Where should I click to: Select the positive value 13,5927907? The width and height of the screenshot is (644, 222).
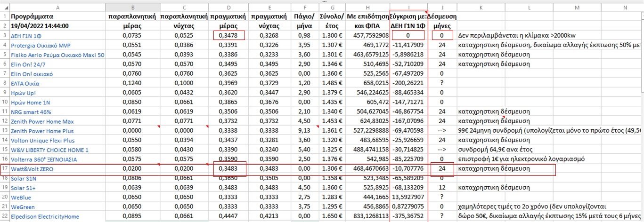point(408,198)
